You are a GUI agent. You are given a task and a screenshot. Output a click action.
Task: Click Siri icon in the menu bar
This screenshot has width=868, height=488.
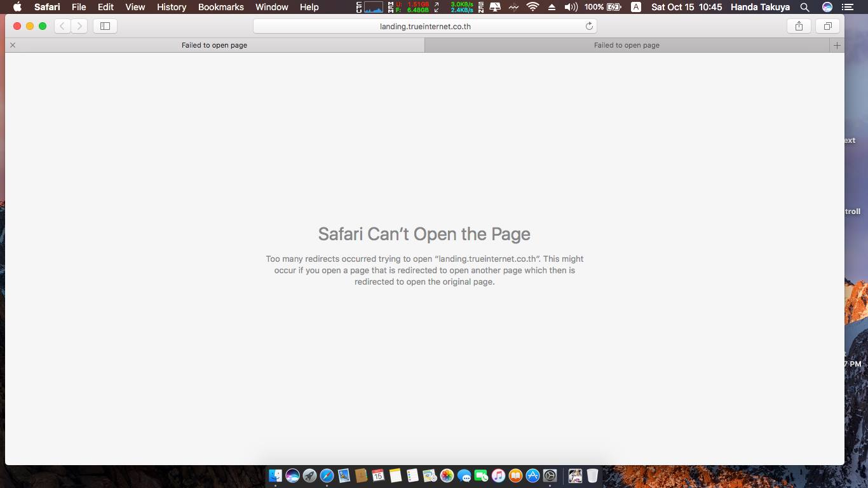click(x=827, y=7)
